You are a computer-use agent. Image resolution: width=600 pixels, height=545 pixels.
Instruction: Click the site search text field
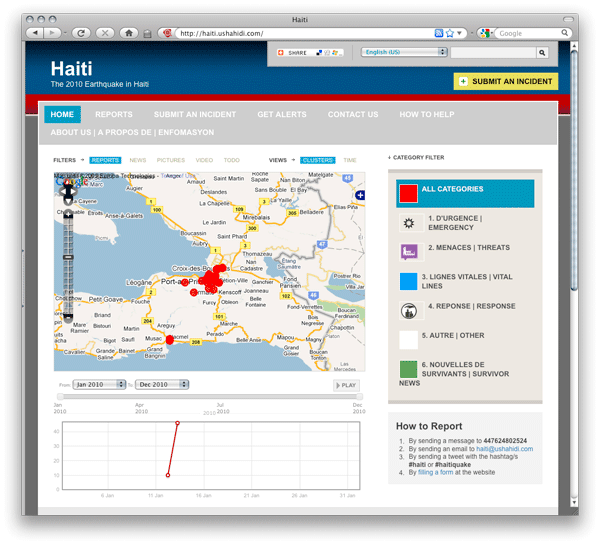493,52
